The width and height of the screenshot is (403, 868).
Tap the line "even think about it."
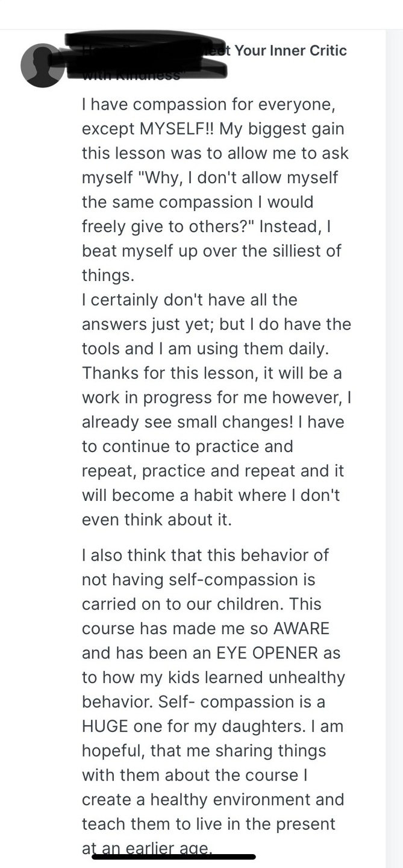click(x=157, y=520)
